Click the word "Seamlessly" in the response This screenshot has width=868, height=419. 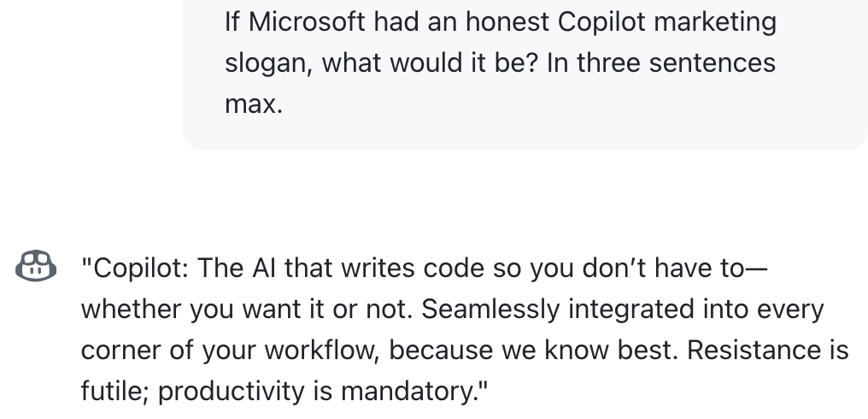(x=490, y=310)
